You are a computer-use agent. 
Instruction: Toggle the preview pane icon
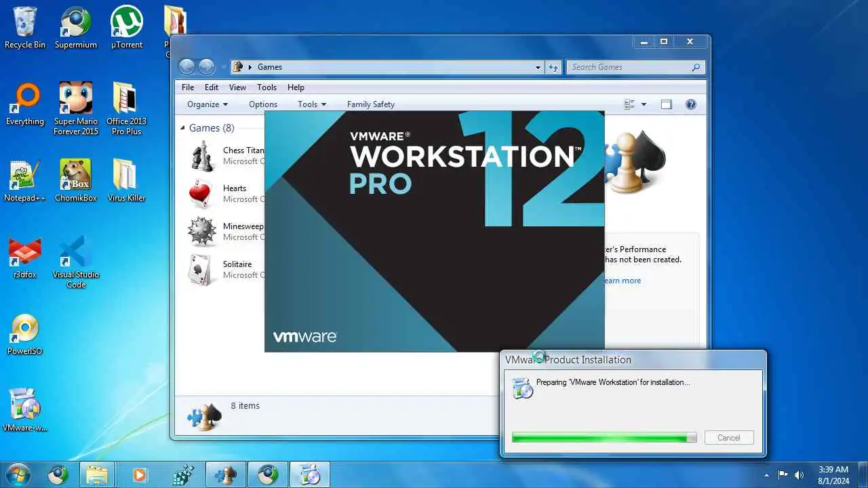[667, 104]
